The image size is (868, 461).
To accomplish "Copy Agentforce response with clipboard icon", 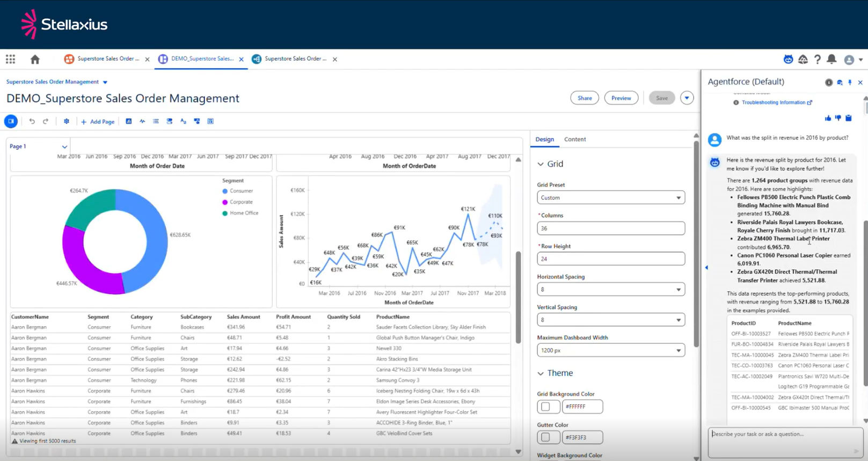I will [x=849, y=118].
